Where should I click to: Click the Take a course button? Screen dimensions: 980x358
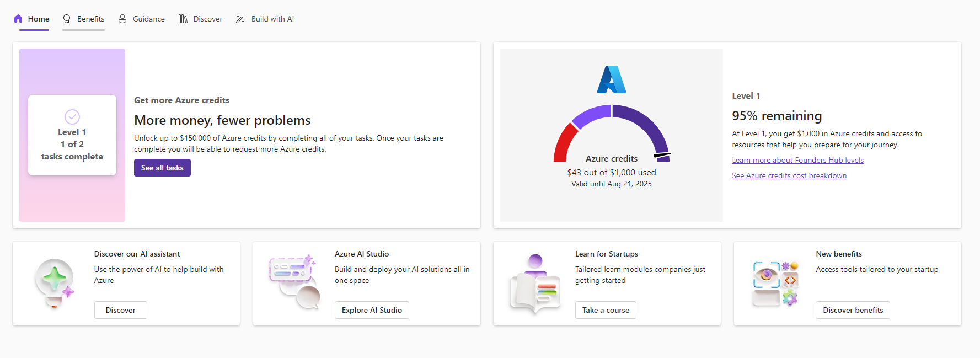606,310
